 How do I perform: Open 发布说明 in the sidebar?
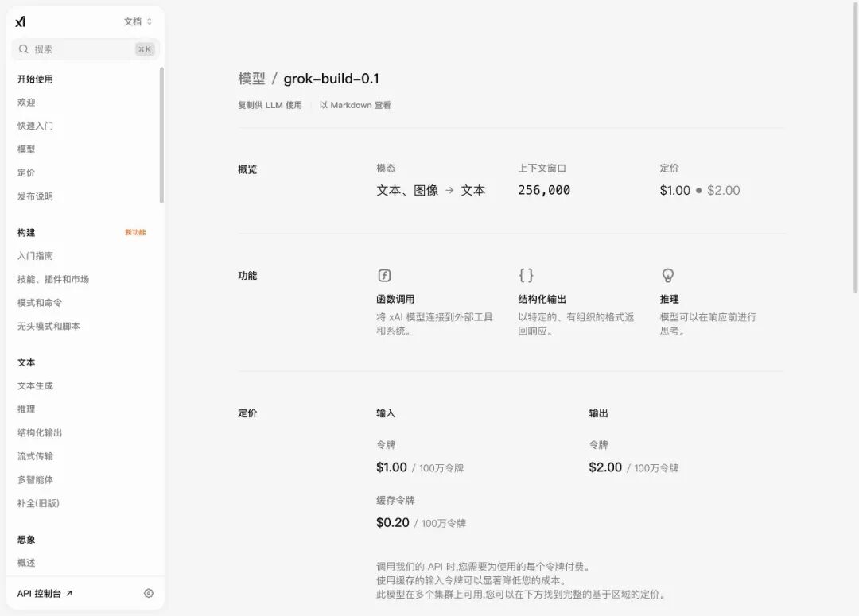[35, 196]
